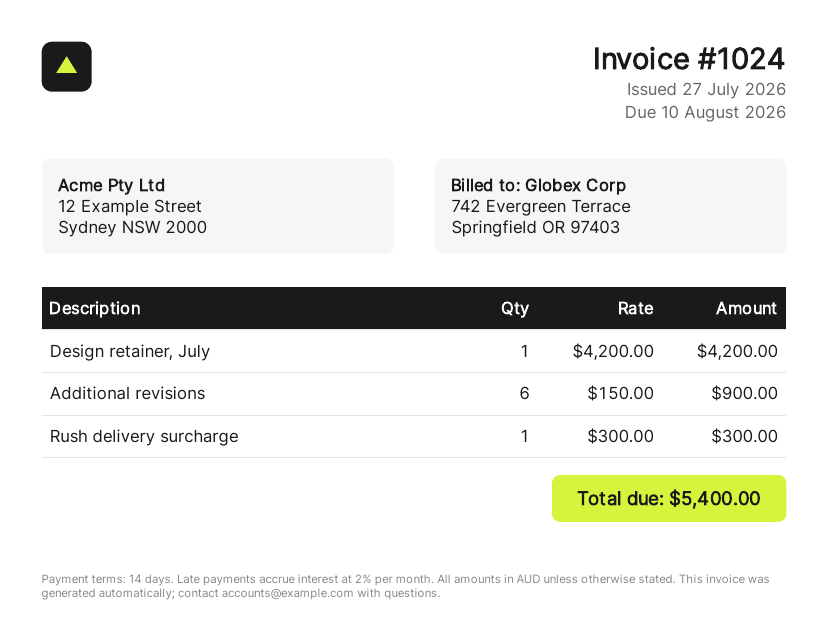Image resolution: width=828 pixels, height=639 pixels.
Task: Click the Qty column header
Action: [x=515, y=308]
